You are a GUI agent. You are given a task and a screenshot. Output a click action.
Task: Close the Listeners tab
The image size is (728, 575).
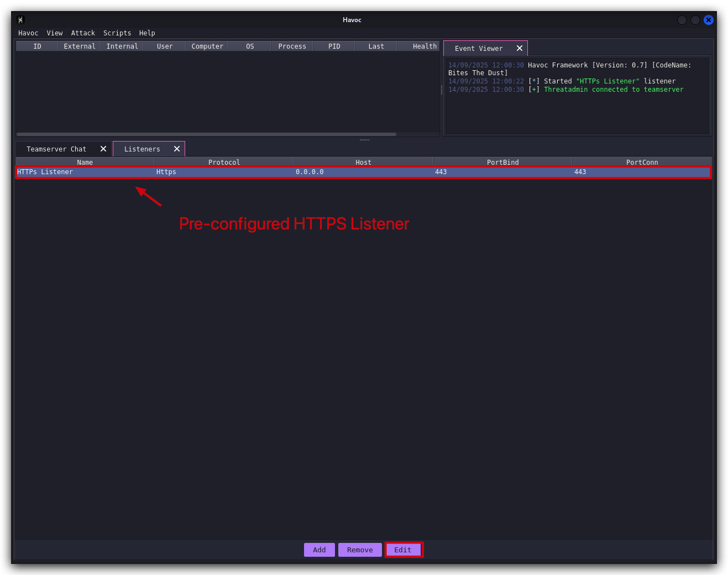coord(177,149)
